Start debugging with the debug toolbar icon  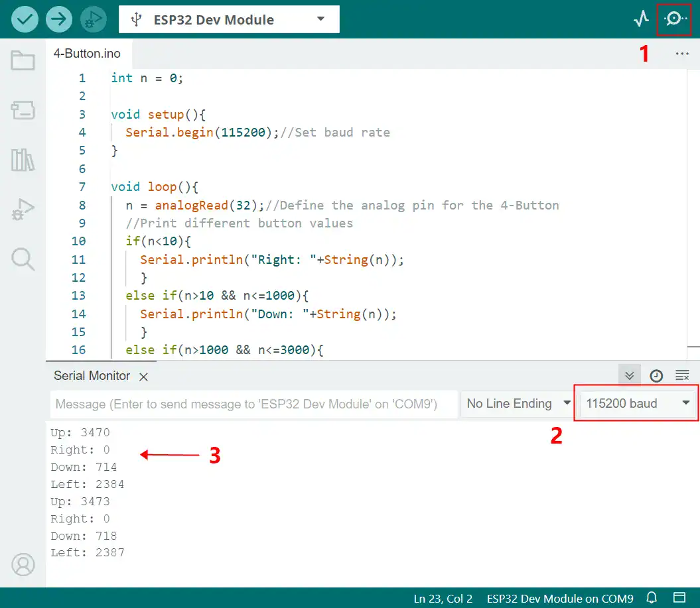94,19
